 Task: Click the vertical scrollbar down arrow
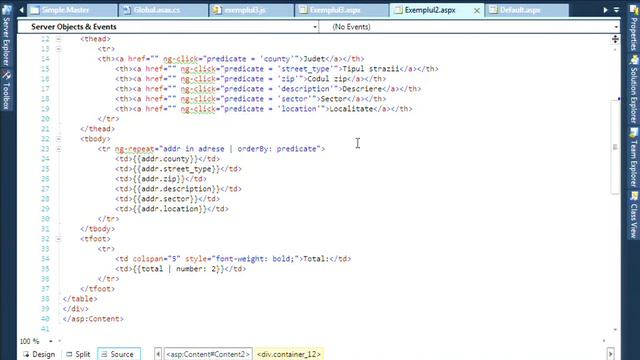coord(615,330)
